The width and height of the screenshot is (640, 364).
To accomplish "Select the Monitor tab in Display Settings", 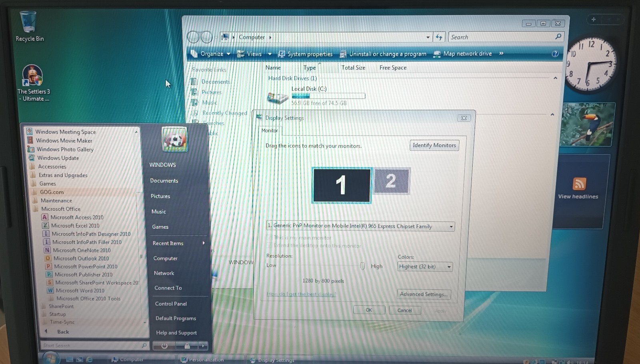I will click(270, 130).
